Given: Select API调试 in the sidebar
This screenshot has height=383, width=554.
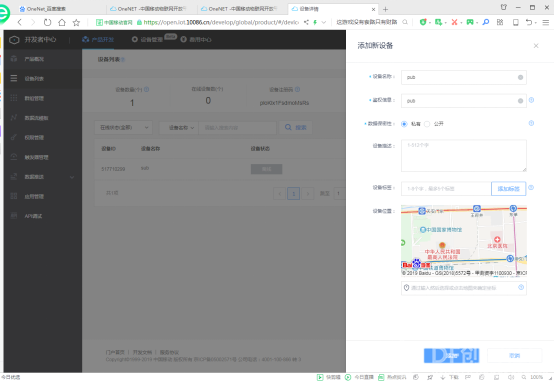Looking at the screenshot, I should [43, 216].
